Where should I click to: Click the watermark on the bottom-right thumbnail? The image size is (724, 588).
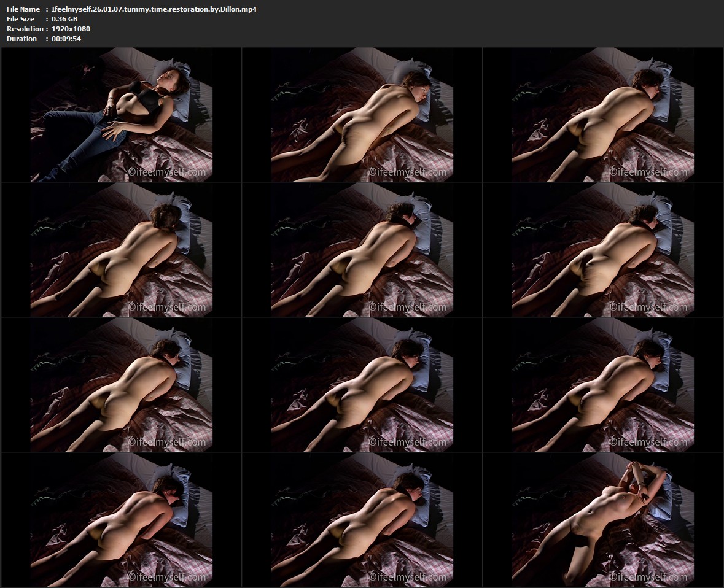pos(648,578)
